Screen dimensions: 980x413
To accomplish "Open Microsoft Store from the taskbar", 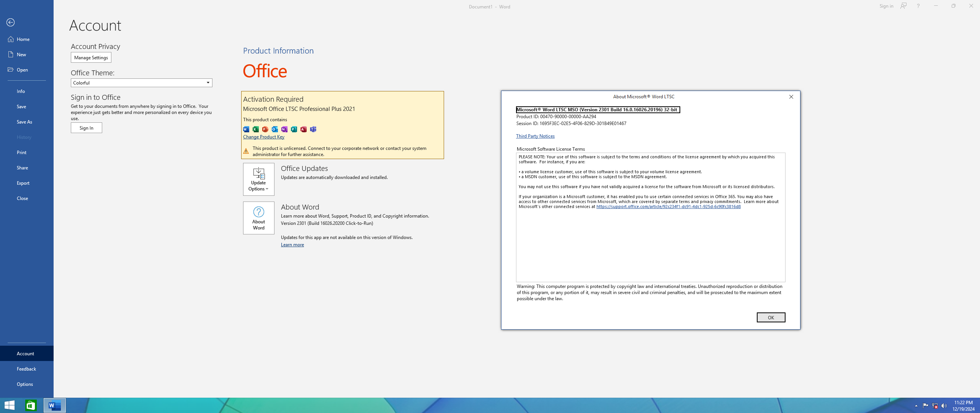I will click(31, 405).
